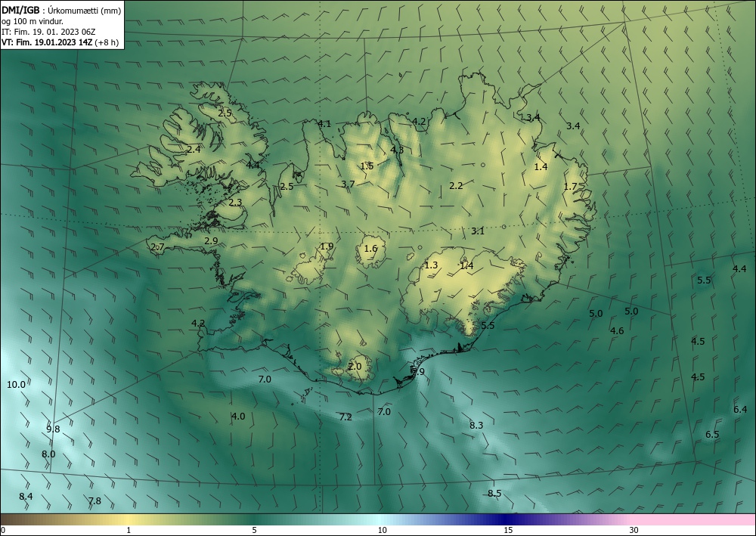
Task: Select the 1.7 value near east coast
Action: coord(570,187)
